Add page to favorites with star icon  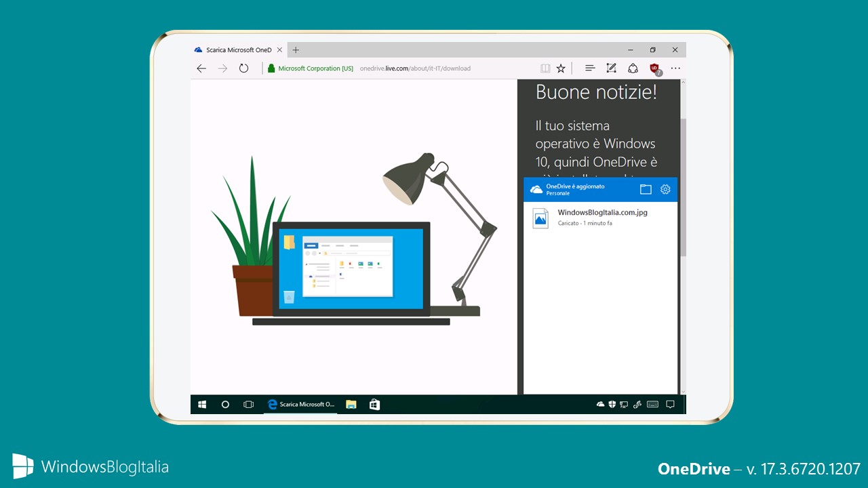tap(561, 68)
